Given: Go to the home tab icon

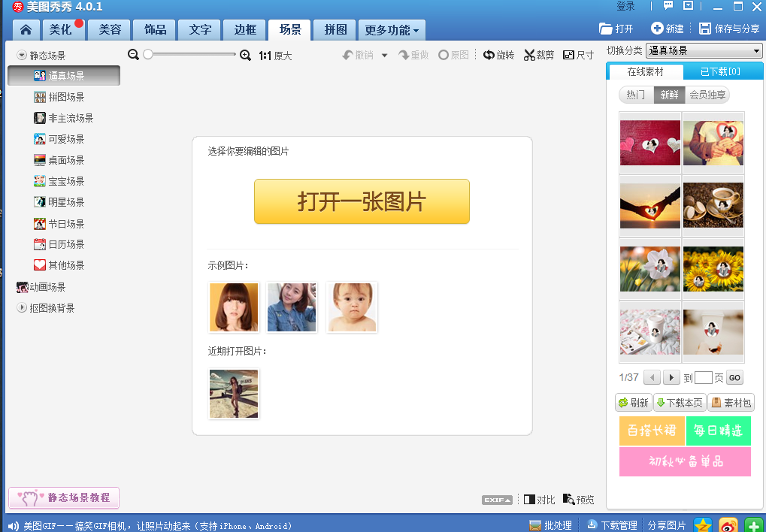Looking at the screenshot, I should point(26,30).
